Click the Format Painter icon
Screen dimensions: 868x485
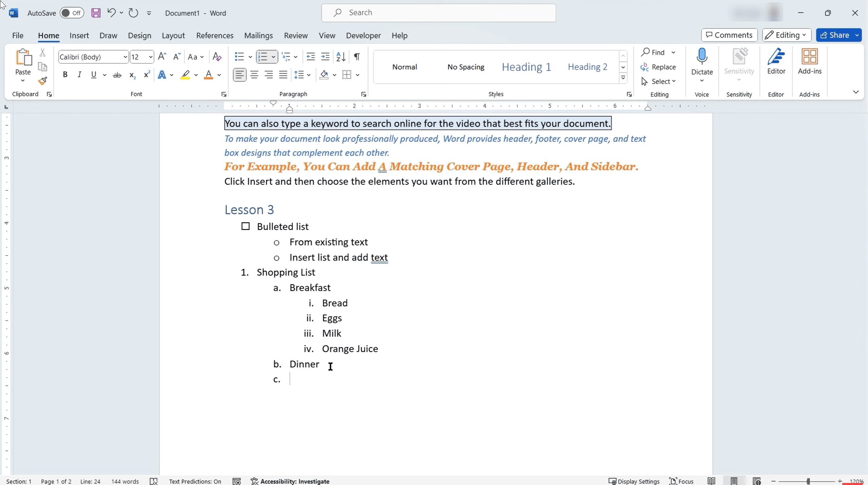(x=42, y=81)
